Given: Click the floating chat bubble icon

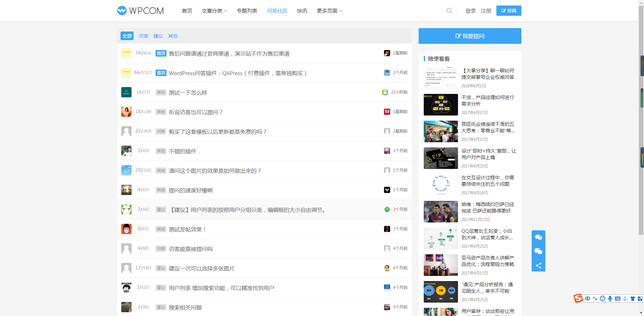Looking at the screenshot, I should pos(538,237).
